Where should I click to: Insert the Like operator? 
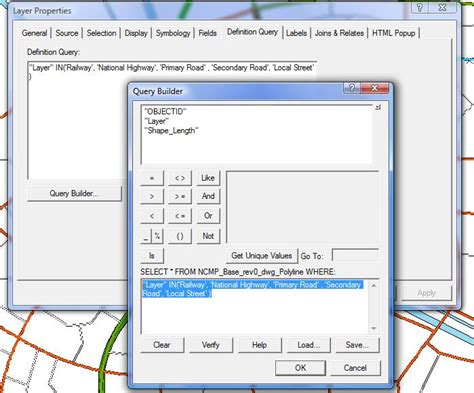pos(208,178)
